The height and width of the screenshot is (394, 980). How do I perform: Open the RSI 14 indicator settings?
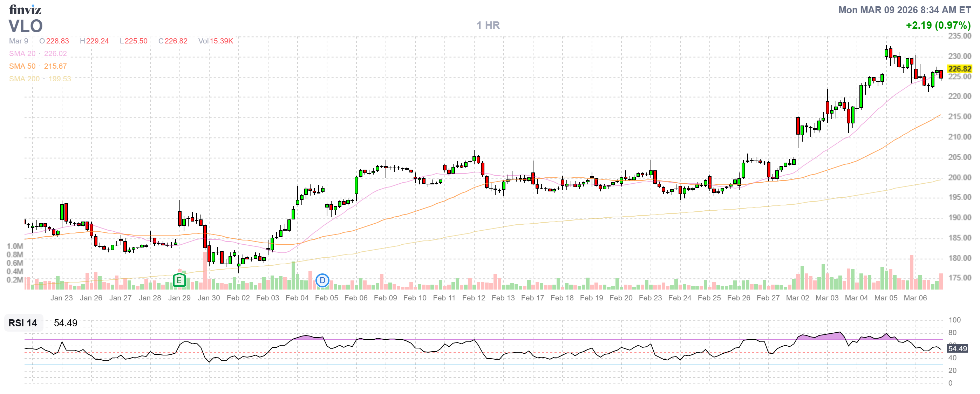23,323
